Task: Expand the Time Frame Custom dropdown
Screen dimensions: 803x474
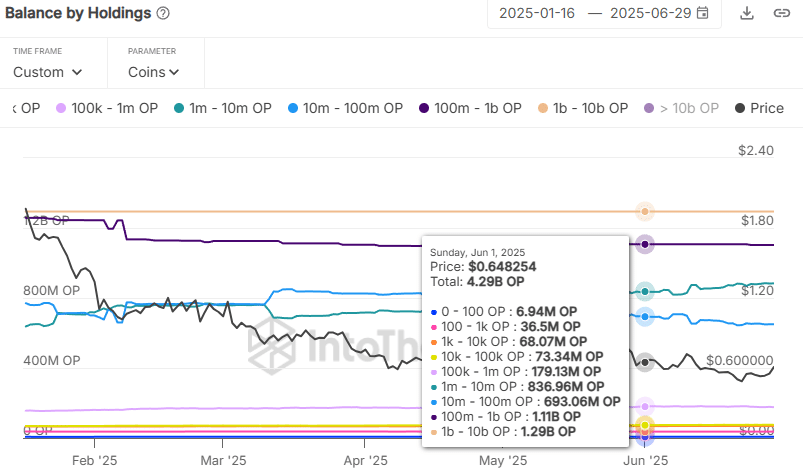Action: point(47,72)
